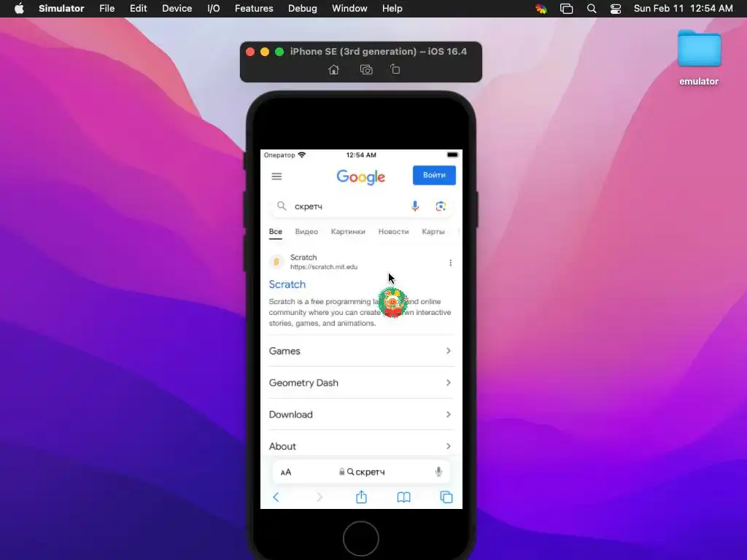Open the Help menu

(392, 9)
